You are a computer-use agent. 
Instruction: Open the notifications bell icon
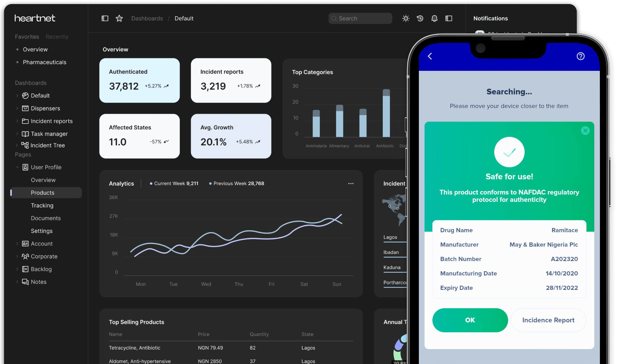click(x=434, y=18)
